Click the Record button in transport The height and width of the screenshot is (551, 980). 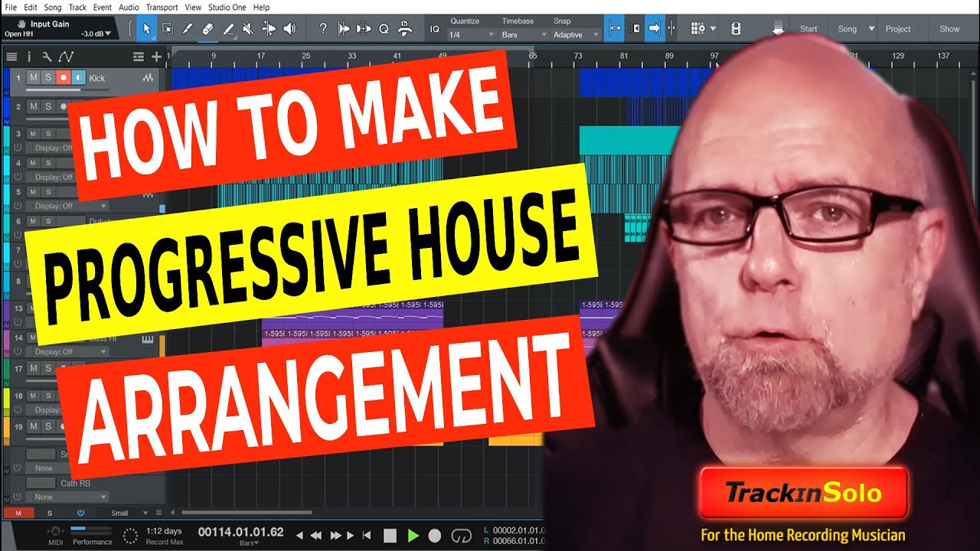[435, 536]
